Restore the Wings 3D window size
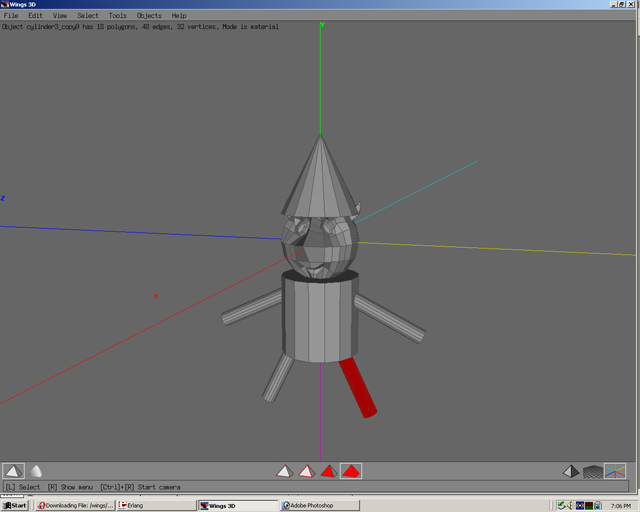 click(622, 4)
